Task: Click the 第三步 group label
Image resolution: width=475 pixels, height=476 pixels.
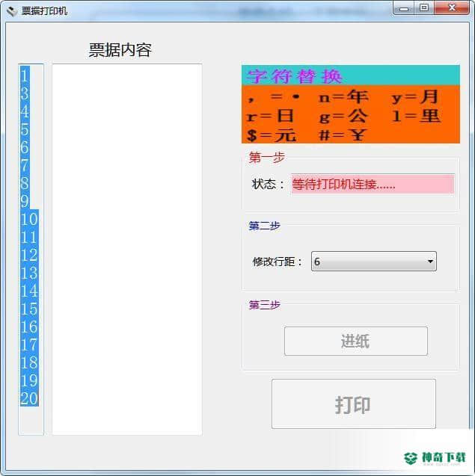Action: (x=264, y=304)
